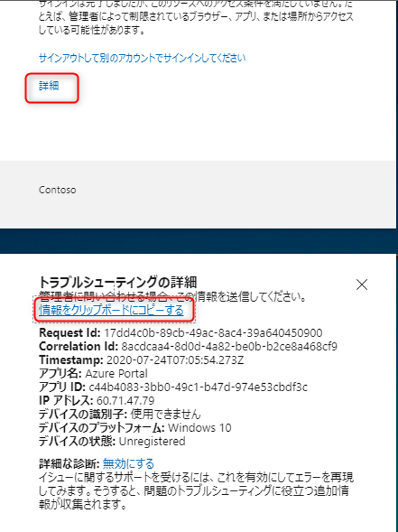Image resolution: width=398 pixels, height=532 pixels.
Task: Select the Correlation Id value text
Action: [x=229, y=346]
